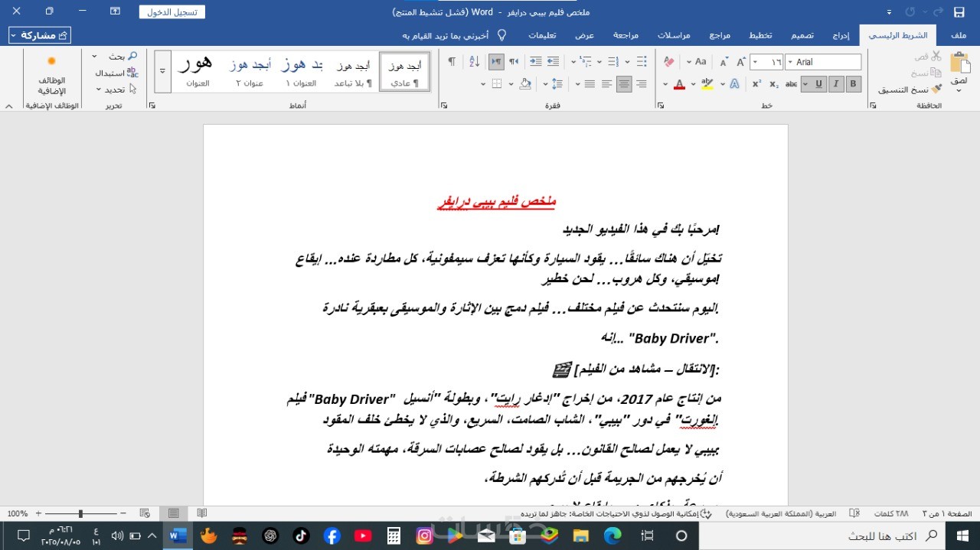This screenshot has height=550, width=980.
Task: Click Replace (استبدال) in editing group
Action: [116, 73]
